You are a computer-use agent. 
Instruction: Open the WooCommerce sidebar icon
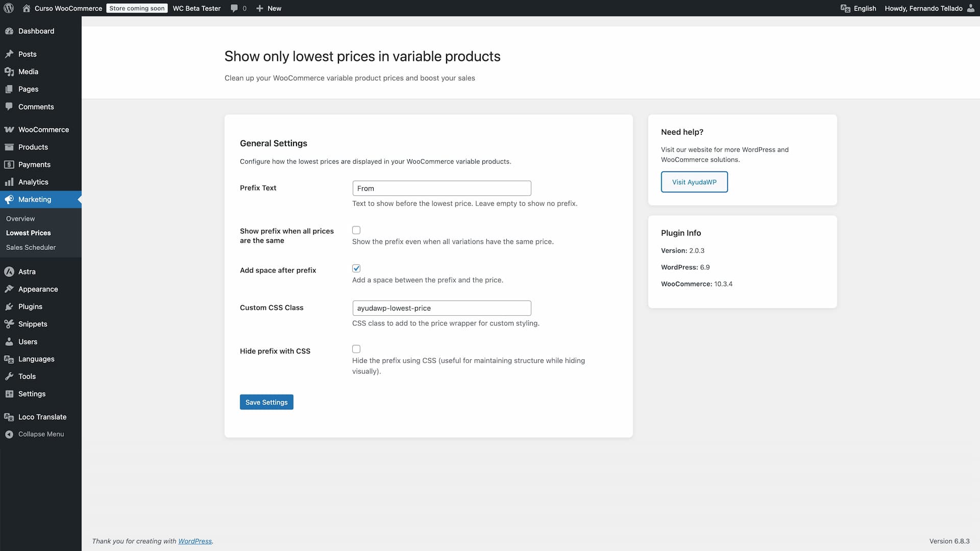coord(9,130)
